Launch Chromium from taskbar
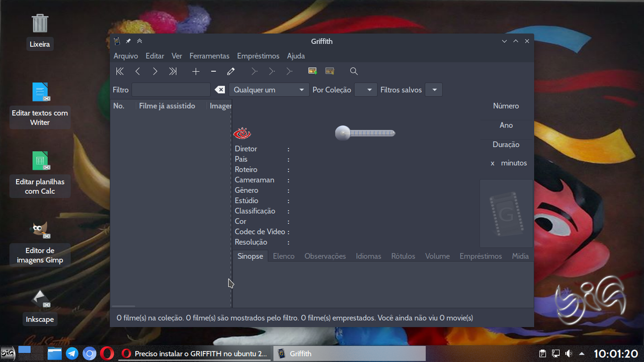This screenshot has width=644, height=362. tap(90, 353)
